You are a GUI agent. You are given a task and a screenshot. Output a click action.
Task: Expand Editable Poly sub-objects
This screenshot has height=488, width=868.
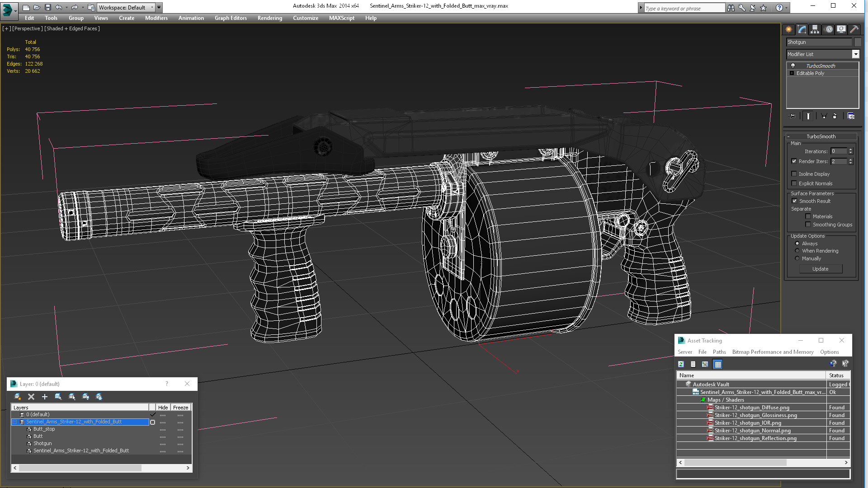pyautogui.click(x=792, y=73)
